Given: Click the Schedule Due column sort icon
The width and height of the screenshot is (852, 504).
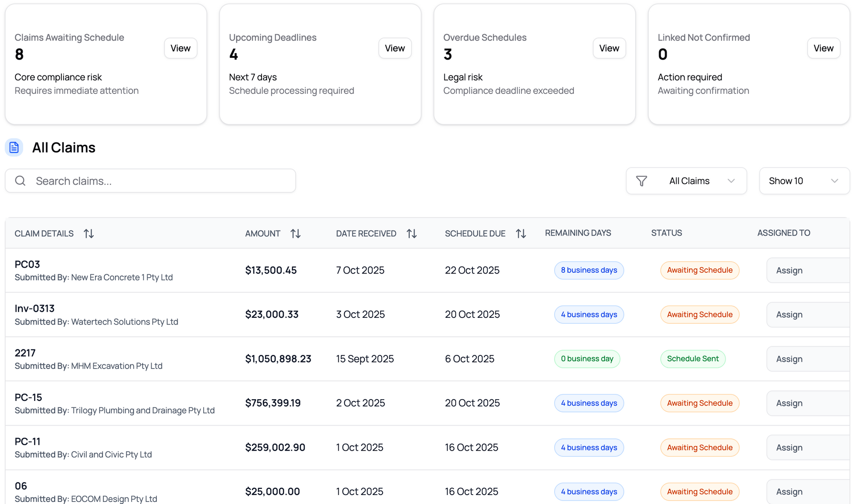Looking at the screenshot, I should 521,233.
